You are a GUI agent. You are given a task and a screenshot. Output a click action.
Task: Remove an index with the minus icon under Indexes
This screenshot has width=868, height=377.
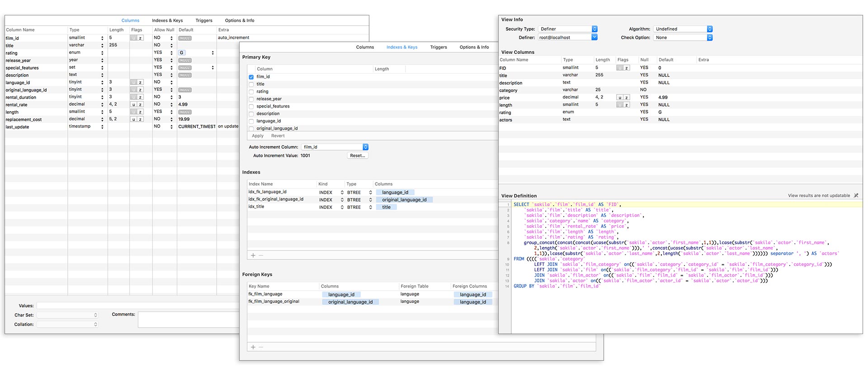(x=261, y=255)
